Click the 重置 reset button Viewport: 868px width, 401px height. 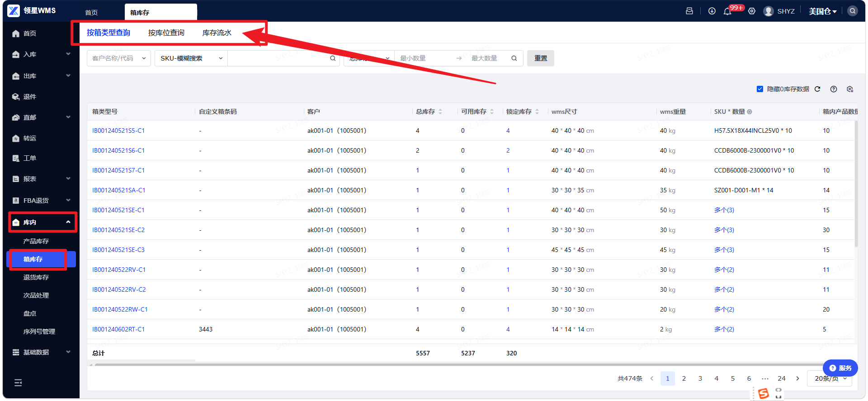tap(541, 58)
